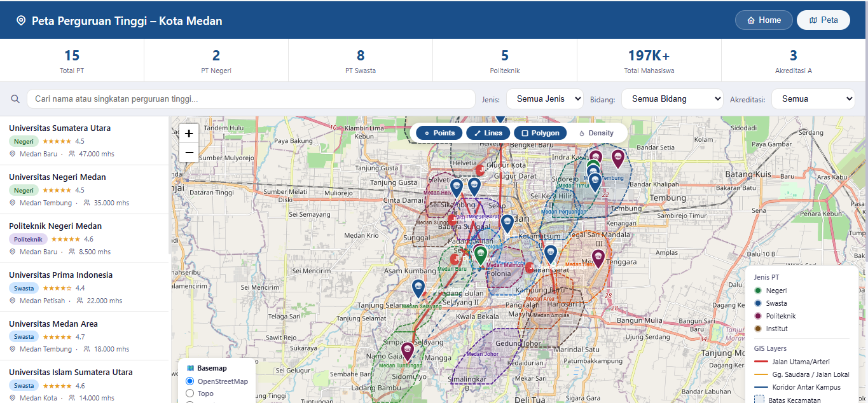This screenshot has width=868, height=403.
Task: Open Politeknik Negeri Medan entry
Action: pos(85,238)
